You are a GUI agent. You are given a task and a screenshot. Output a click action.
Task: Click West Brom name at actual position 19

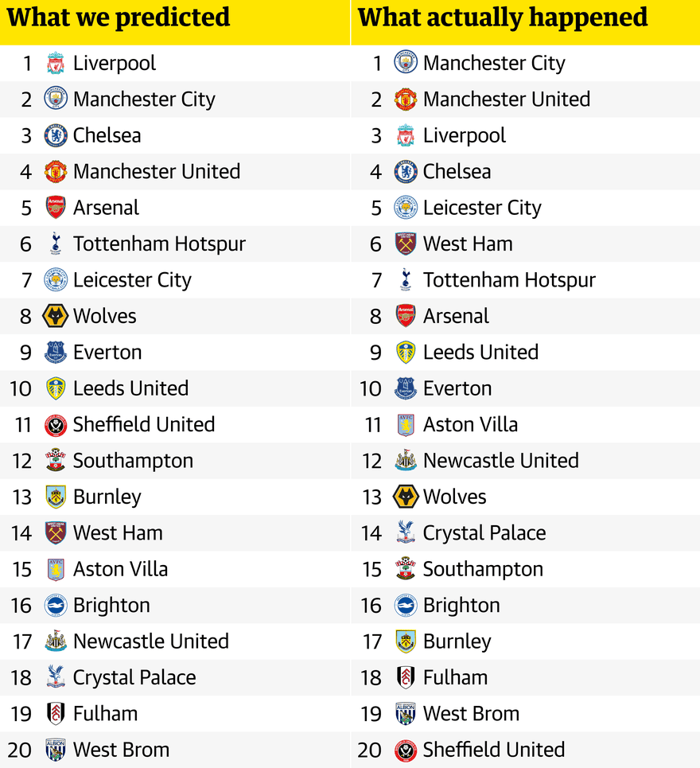click(471, 714)
